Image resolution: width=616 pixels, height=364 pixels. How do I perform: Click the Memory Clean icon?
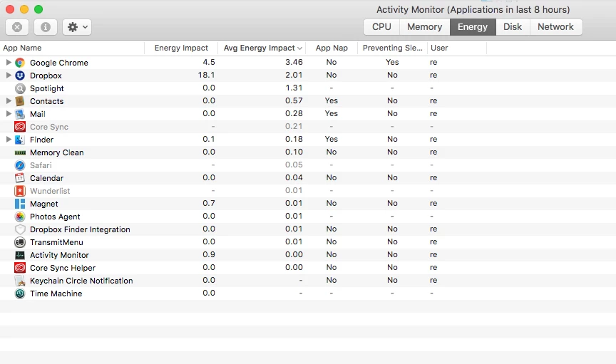pos(20,152)
